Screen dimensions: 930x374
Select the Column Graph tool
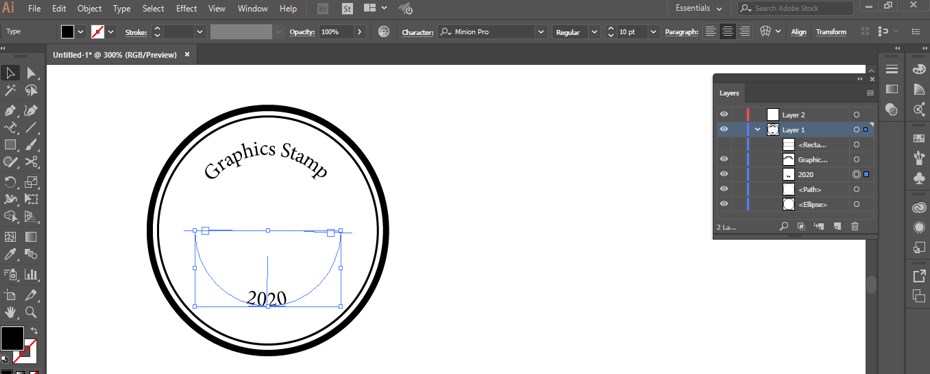31,274
